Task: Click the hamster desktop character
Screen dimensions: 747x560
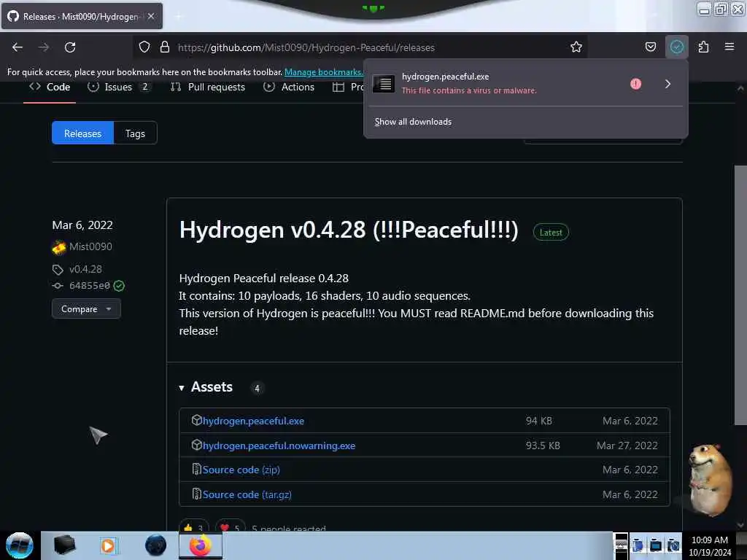Action: pos(709,480)
